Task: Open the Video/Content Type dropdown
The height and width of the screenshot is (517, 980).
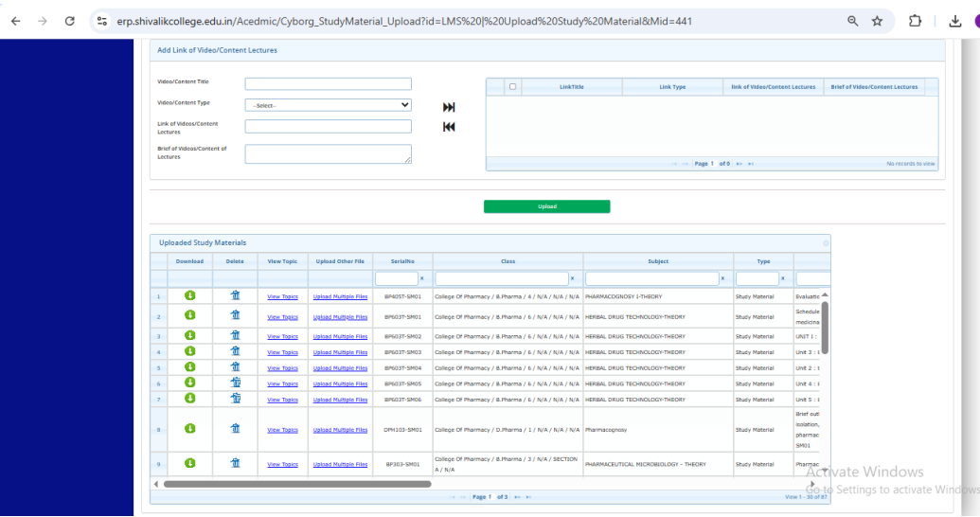Action: (328, 105)
